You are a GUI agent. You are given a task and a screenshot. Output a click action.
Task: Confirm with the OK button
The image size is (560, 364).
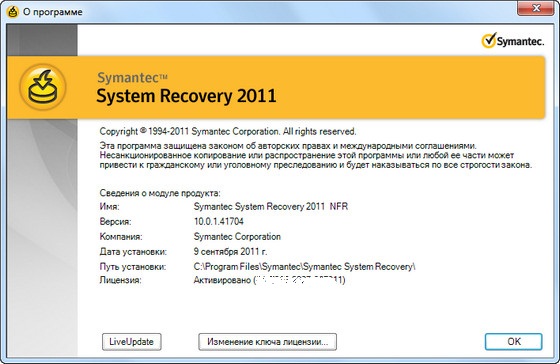[x=514, y=341]
